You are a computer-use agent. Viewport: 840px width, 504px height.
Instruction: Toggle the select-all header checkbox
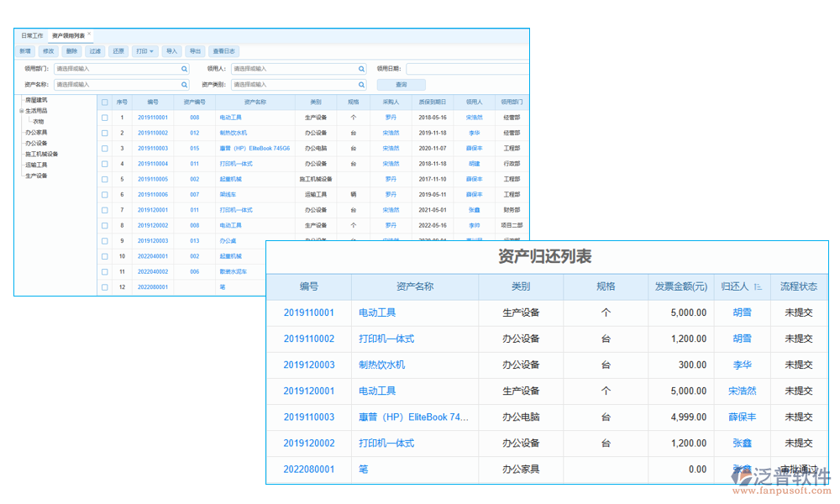click(x=105, y=102)
